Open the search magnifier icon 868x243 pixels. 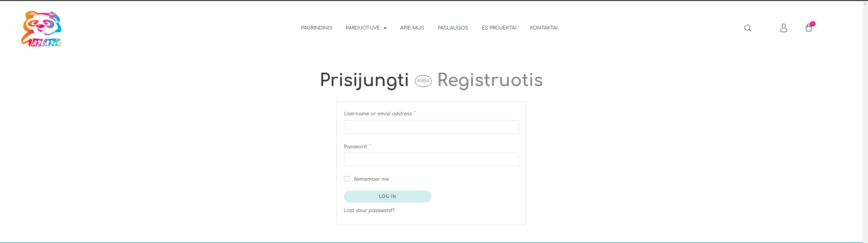tap(748, 28)
